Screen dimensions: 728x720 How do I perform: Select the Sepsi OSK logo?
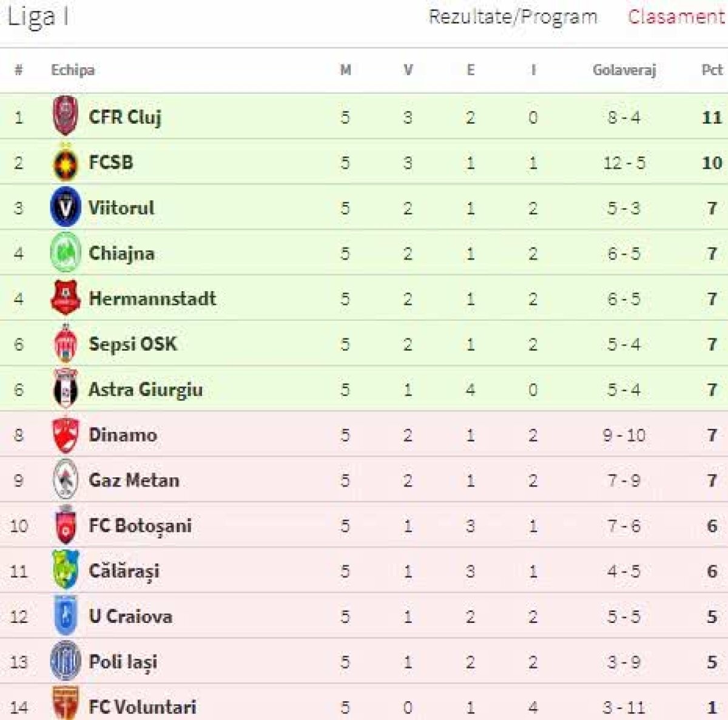65,344
